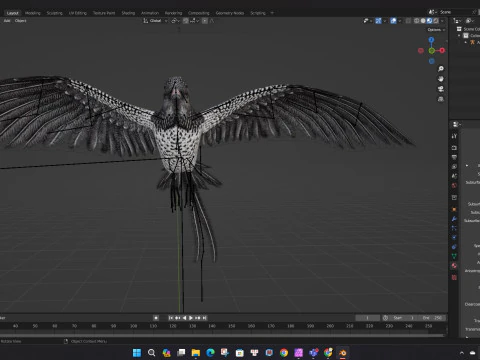Select solid viewport shading
This screenshot has width=480, height=360.
click(423, 21)
